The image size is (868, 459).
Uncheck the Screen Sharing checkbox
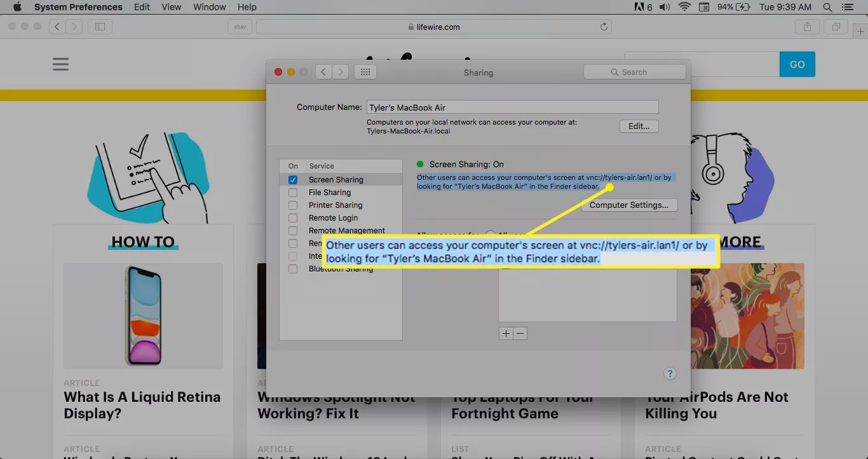point(293,180)
